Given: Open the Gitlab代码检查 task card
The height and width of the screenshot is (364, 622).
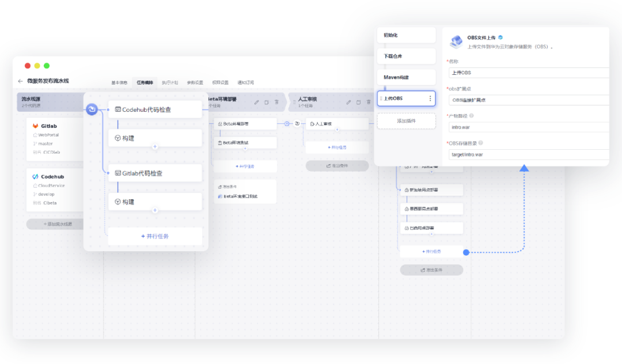Looking at the screenshot, I should [x=155, y=173].
